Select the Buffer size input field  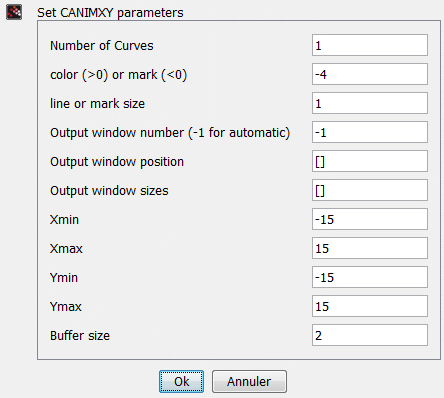(370, 335)
